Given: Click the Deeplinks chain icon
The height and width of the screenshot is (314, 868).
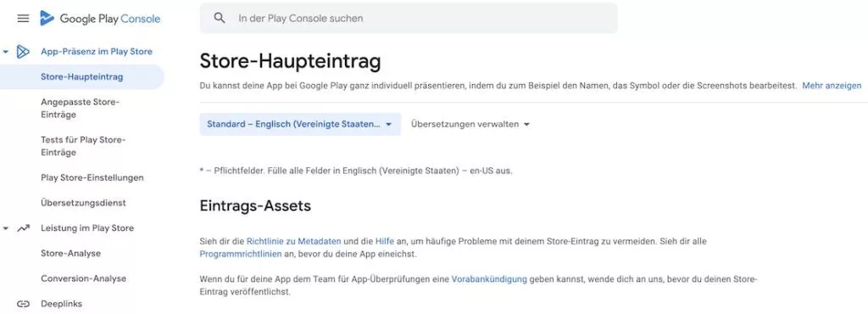Looking at the screenshot, I should [x=23, y=304].
